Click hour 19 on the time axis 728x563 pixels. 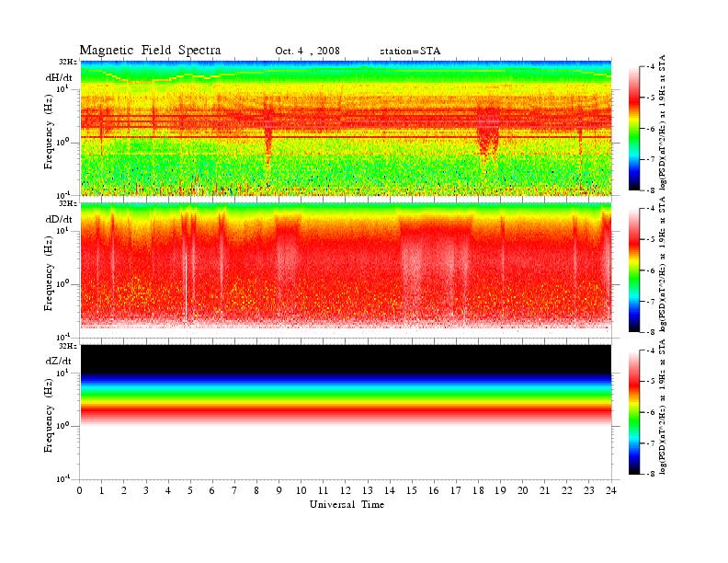pyautogui.click(x=500, y=490)
